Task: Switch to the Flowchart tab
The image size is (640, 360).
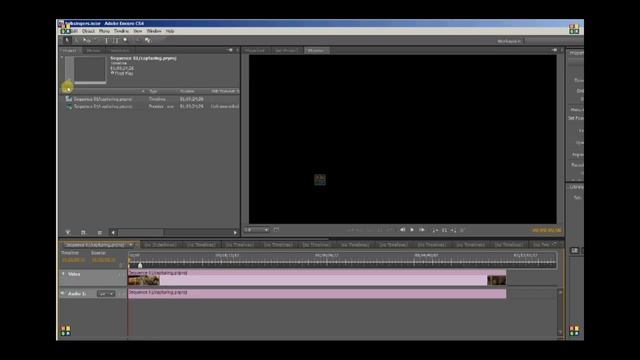Action: click(x=255, y=51)
